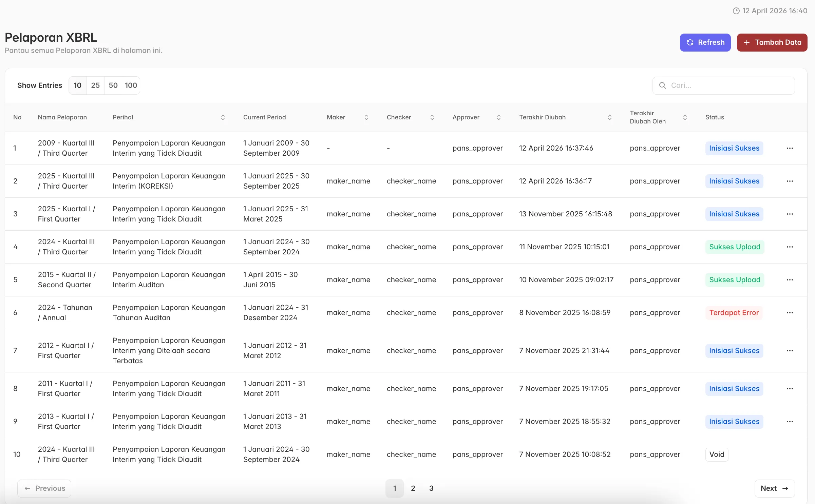Click '2013 - Kuartal I / First Quarter' cell
This screenshot has height=504, width=815.
tap(66, 422)
